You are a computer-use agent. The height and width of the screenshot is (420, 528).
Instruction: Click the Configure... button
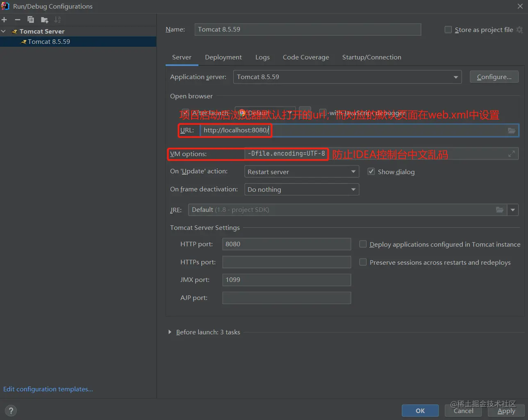coord(494,77)
